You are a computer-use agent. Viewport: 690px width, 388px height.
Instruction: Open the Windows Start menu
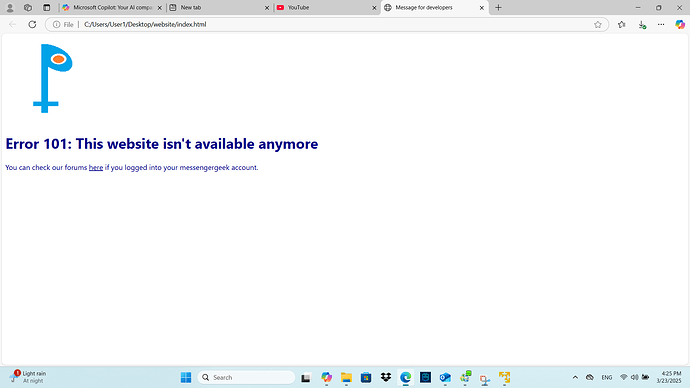(x=186, y=377)
